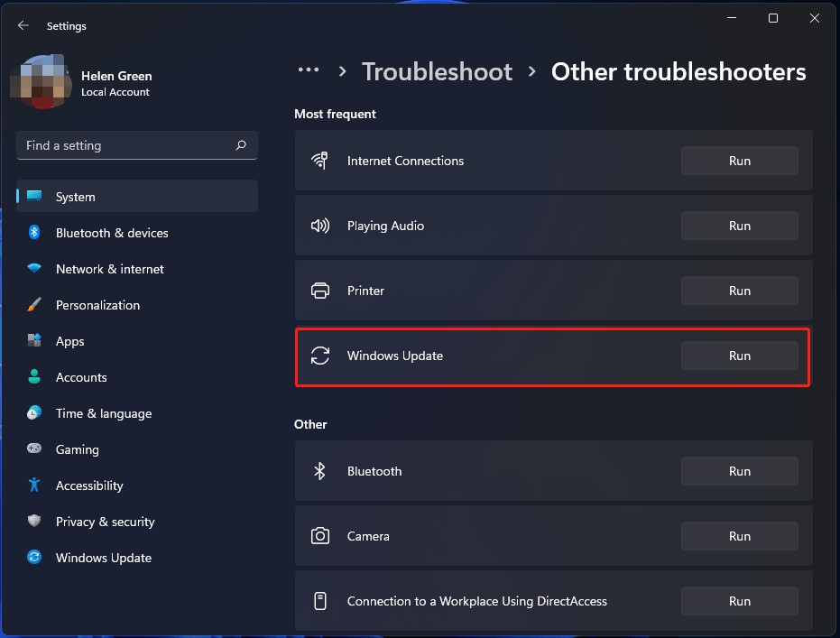Open Helen Green profile avatar
The width and height of the screenshot is (840, 638).
click(42, 82)
